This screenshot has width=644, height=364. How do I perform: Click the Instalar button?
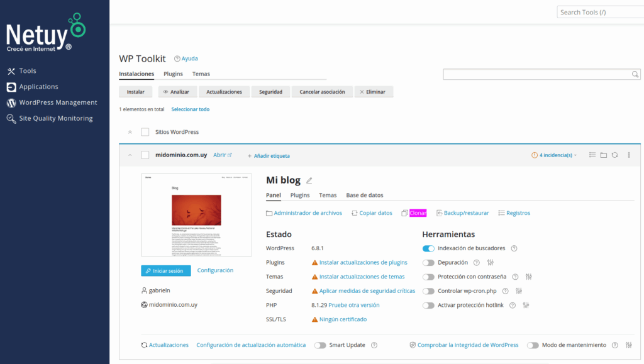coord(136,92)
